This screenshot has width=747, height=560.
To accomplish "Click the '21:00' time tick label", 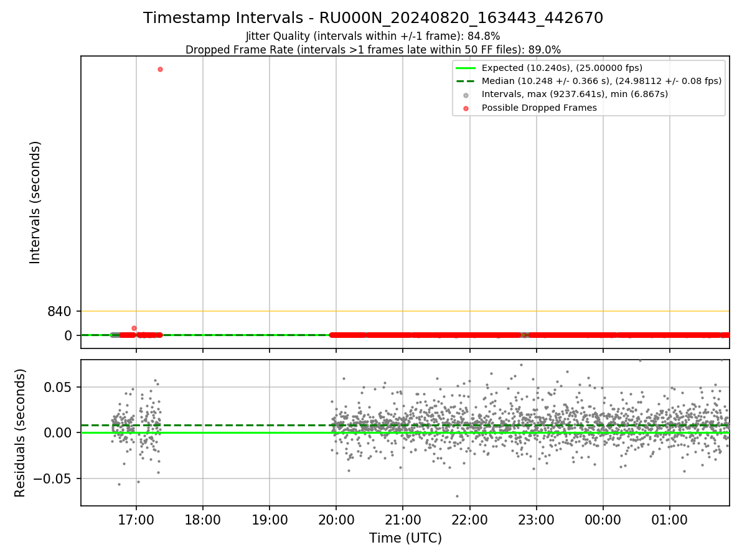I will point(403,519).
